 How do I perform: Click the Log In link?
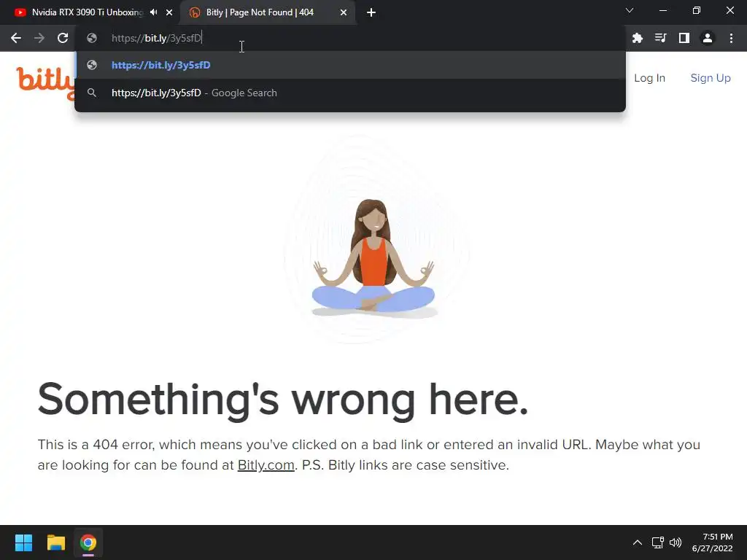[649, 78]
